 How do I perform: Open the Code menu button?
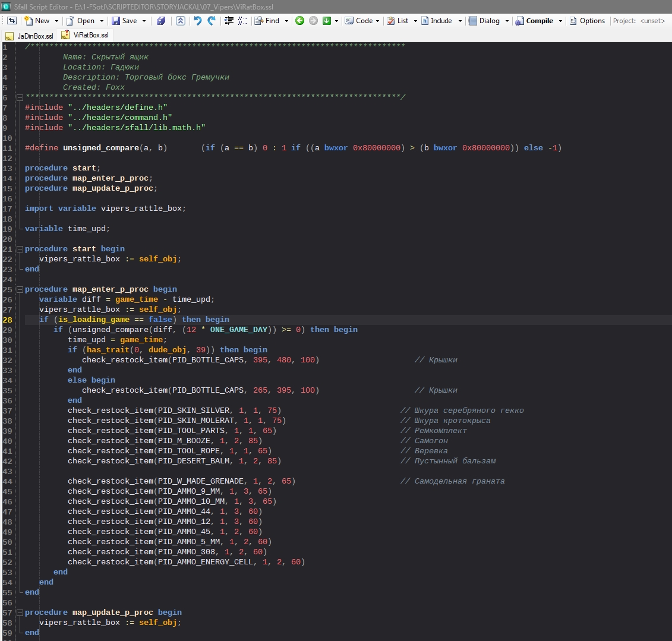click(x=359, y=21)
